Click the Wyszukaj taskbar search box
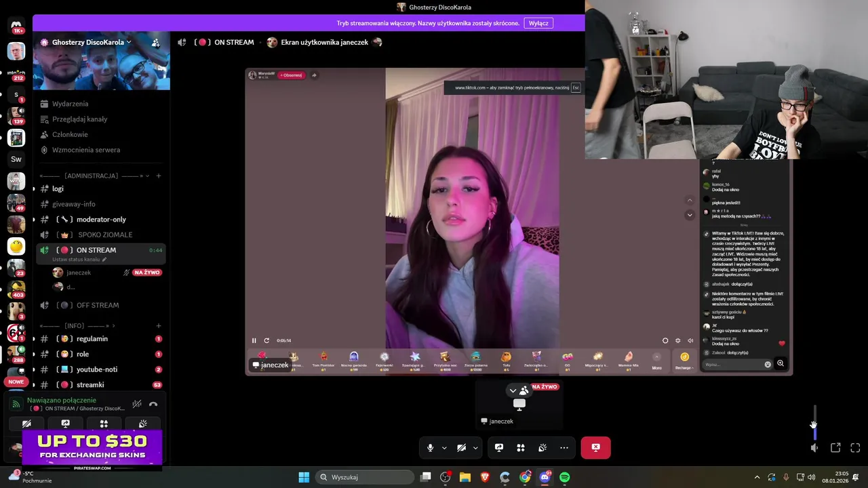 (x=366, y=477)
